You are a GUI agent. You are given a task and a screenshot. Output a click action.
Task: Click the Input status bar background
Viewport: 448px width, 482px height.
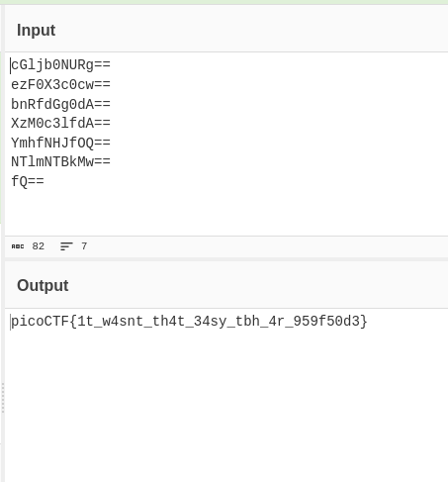264,246
